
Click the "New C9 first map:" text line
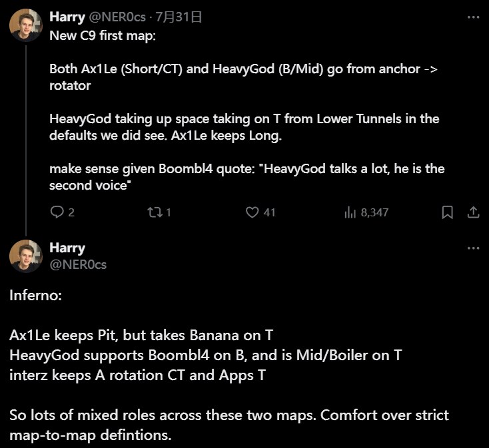pyautogui.click(x=102, y=35)
